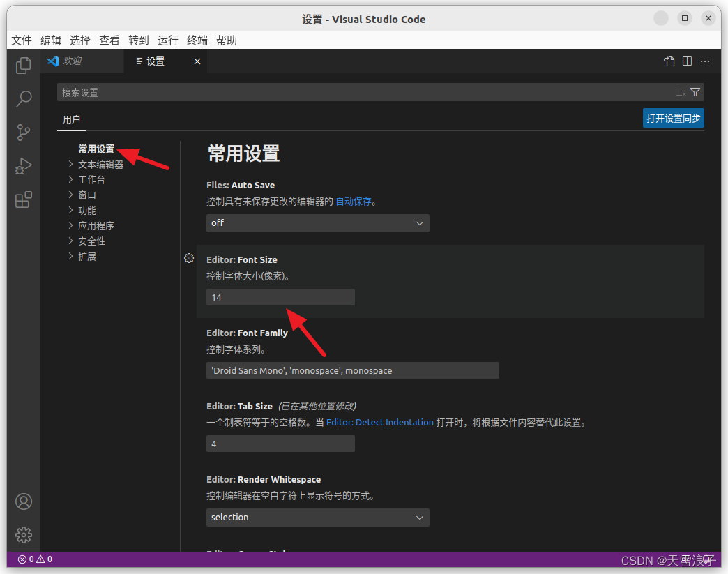Viewport: 728px width, 574px height.
Task: Expand the 功能 tree section
Action: [x=70, y=210]
